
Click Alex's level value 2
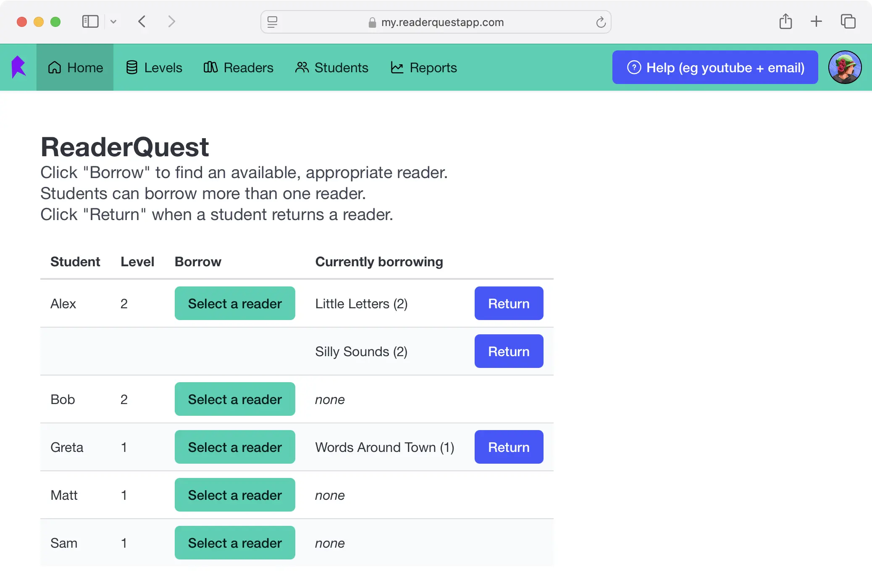pyautogui.click(x=124, y=304)
